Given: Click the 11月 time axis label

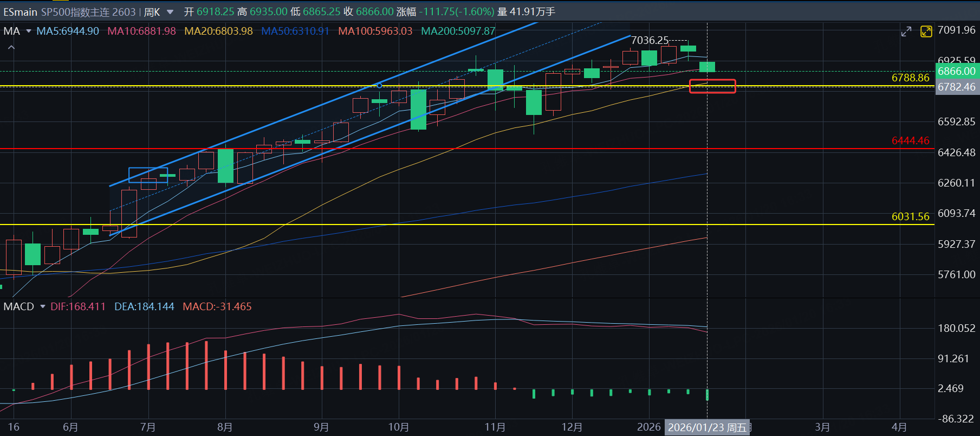Looking at the screenshot, I should coord(495,427).
